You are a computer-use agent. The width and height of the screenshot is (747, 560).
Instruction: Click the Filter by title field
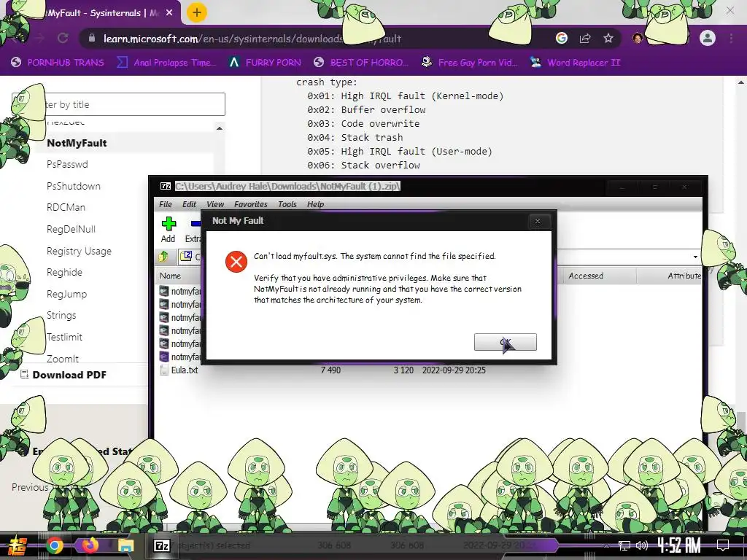tap(118, 104)
